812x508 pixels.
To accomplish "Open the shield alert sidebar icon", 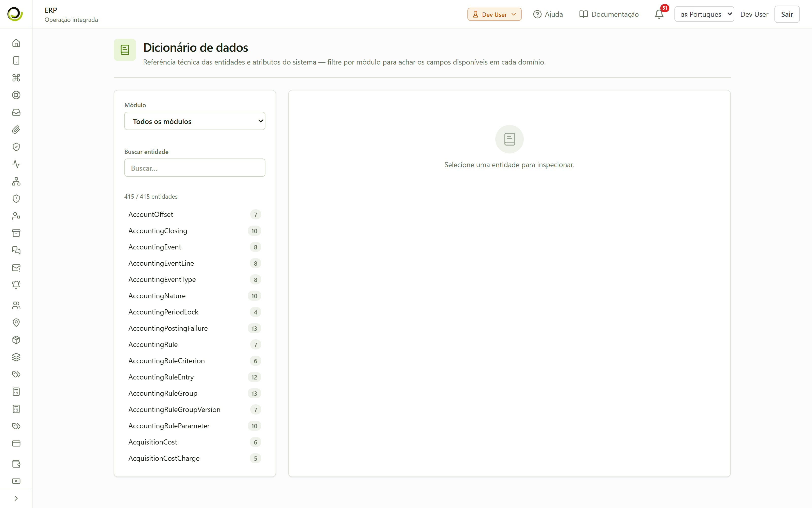I will [x=16, y=199].
